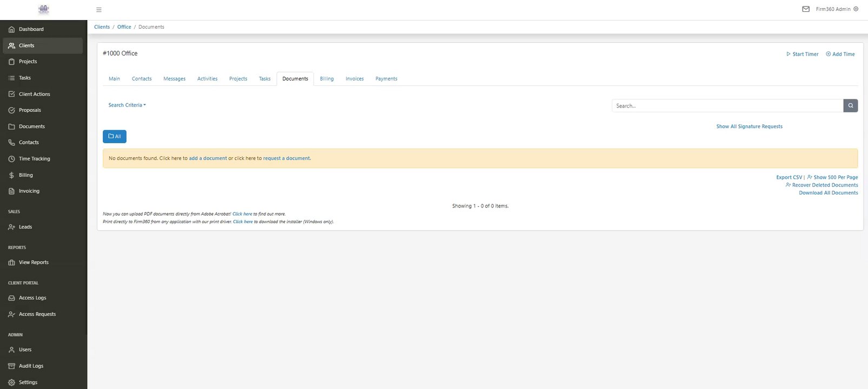This screenshot has height=389, width=868.
Task: Go to the Payments tab
Action: tap(386, 79)
